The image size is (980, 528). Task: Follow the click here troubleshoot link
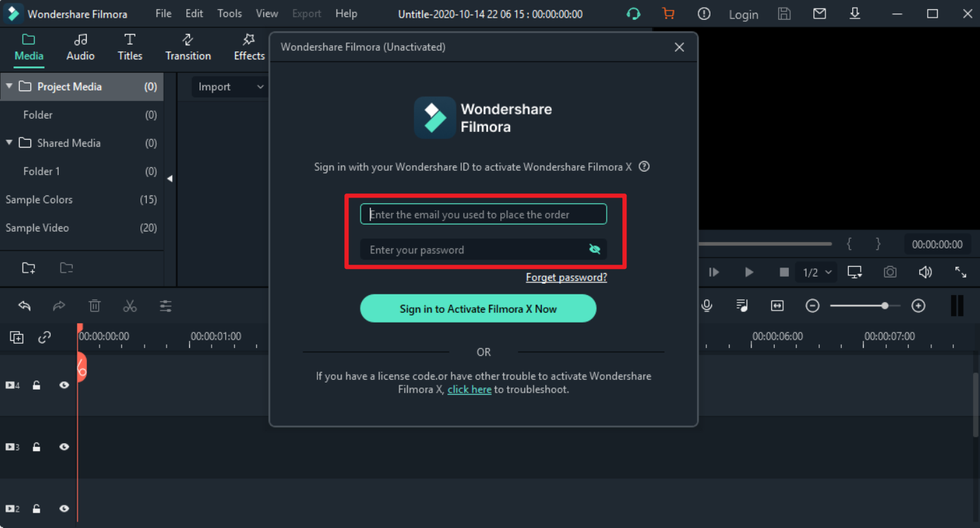(469, 389)
